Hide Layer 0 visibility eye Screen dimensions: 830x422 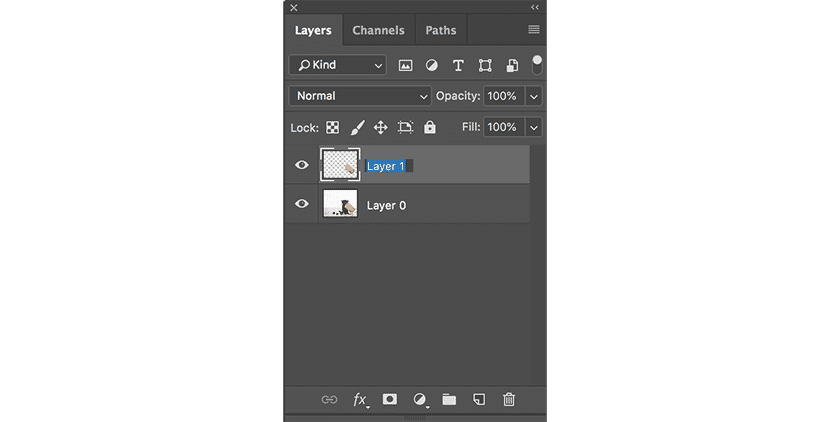(302, 204)
